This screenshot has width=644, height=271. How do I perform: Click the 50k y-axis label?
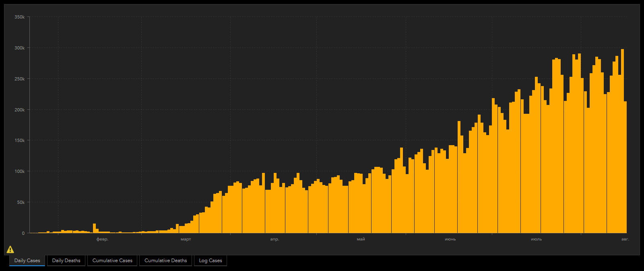click(21, 202)
